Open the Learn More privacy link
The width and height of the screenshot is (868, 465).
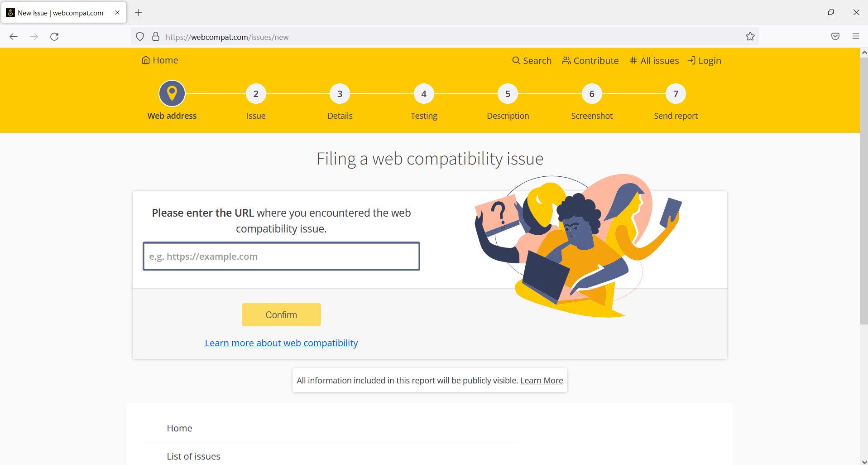click(542, 380)
